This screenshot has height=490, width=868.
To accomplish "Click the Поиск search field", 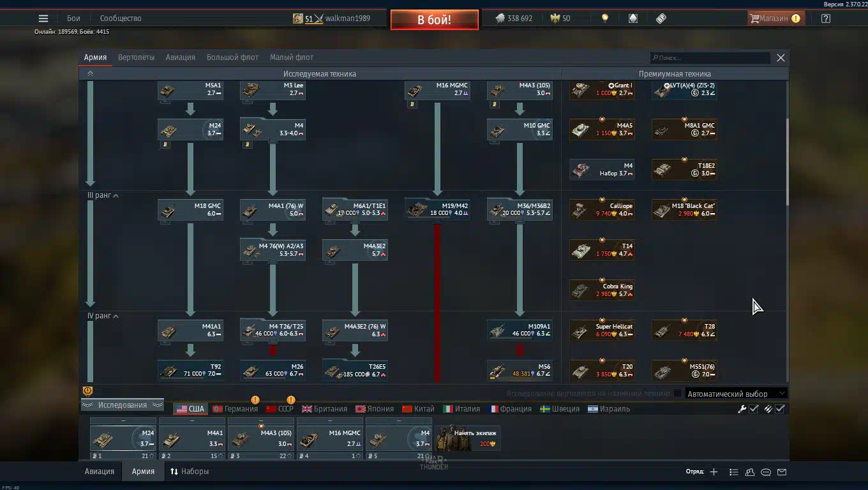I will pos(710,57).
